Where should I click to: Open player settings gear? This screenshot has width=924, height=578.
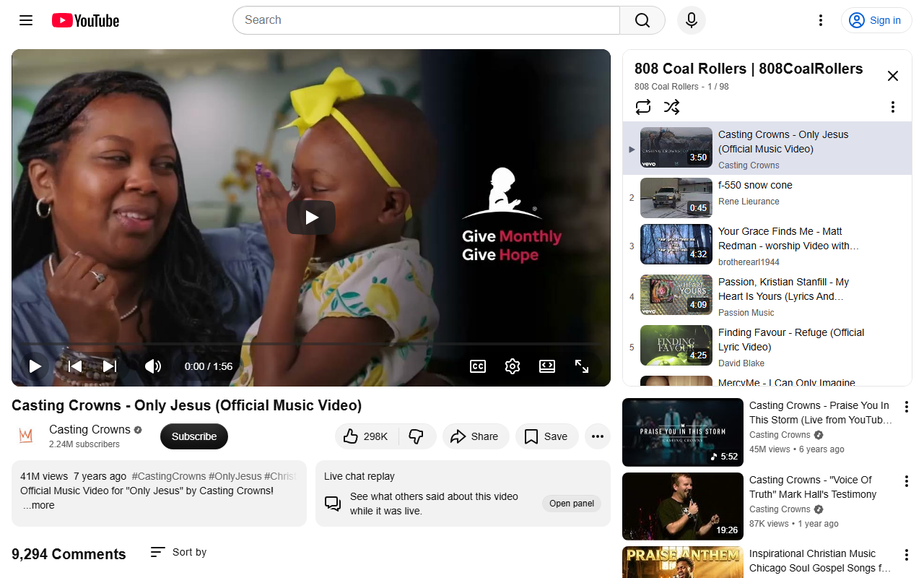[x=513, y=366]
